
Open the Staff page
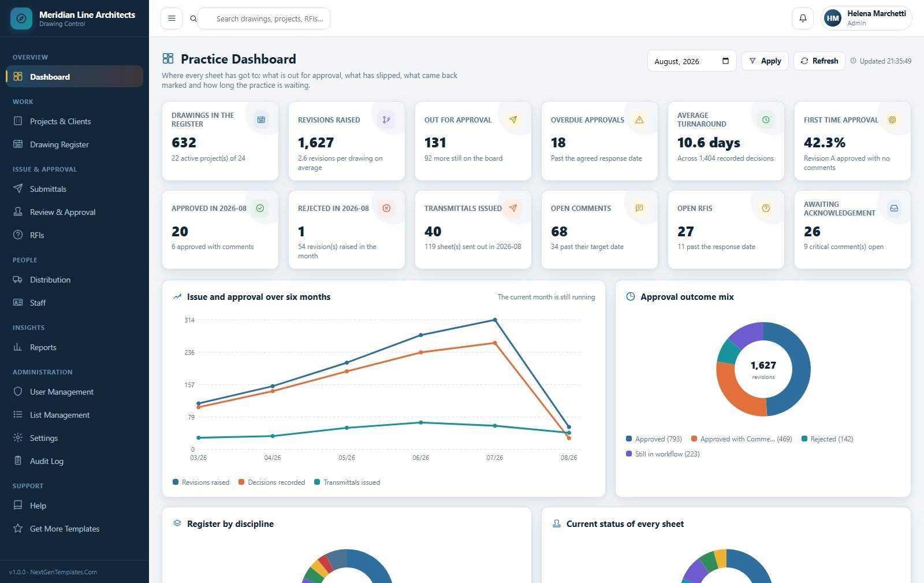pyautogui.click(x=74, y=303)
